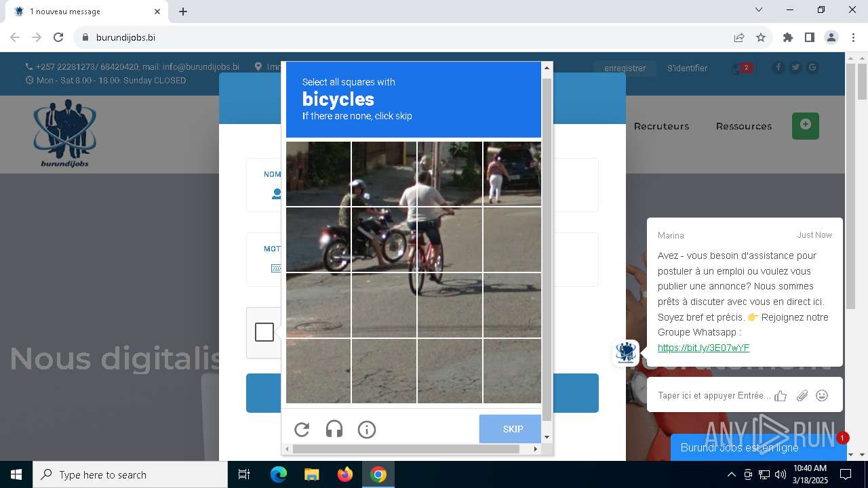Image resolution: width=868 pixels, height=488 pixels.
Task: Open Facebook social icon in header
Action: click(778, 67)
